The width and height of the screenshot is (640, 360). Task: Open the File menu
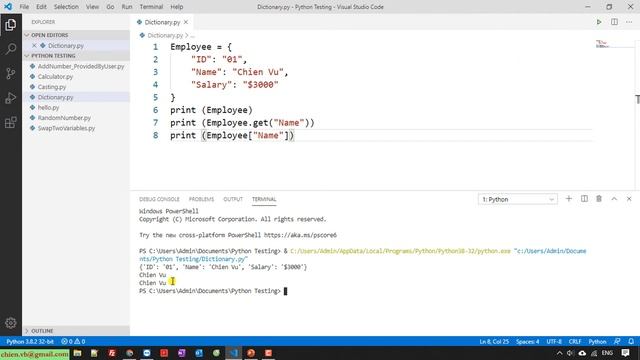(24, 7)
